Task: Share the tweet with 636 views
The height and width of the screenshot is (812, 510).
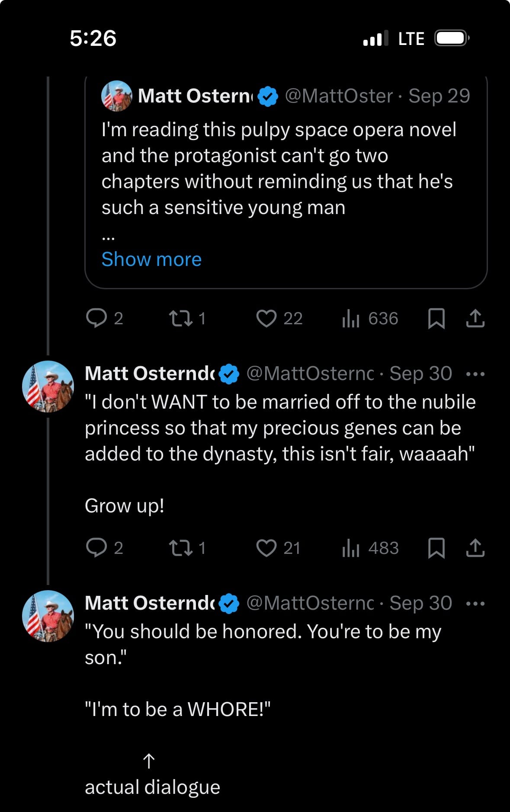Action: coord(475,318)
